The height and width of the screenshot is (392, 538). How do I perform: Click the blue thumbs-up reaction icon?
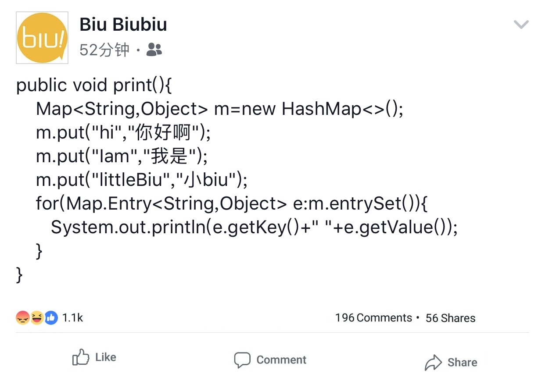(x=51, y=317)
